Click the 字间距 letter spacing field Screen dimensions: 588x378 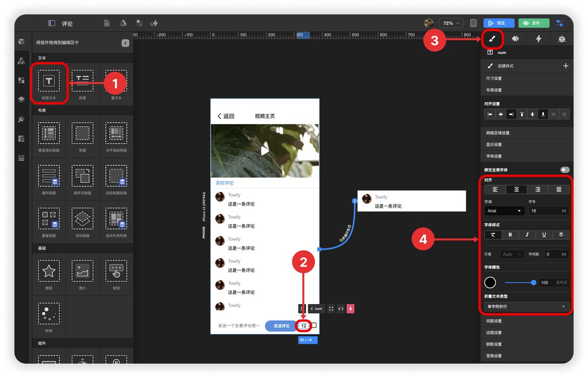click(556, 254)
